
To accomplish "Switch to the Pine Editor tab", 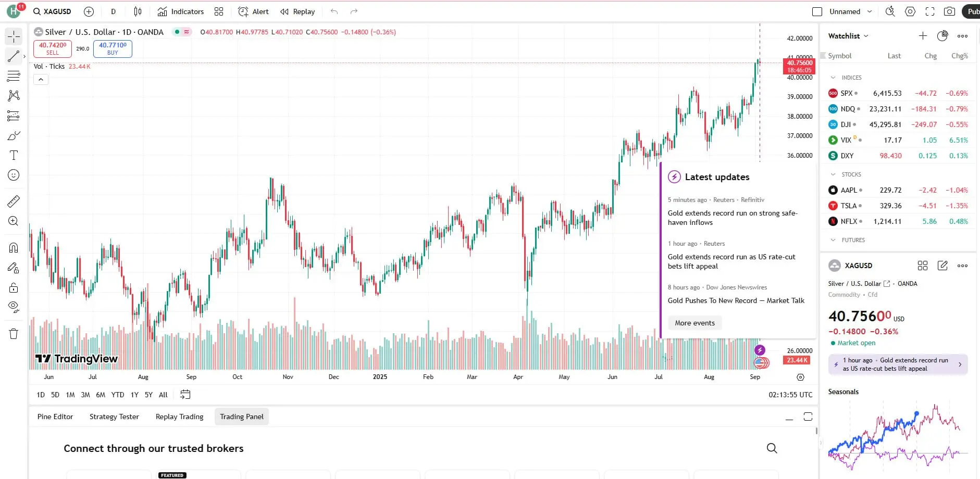I will pyautogui.click(x=55, y=417).
